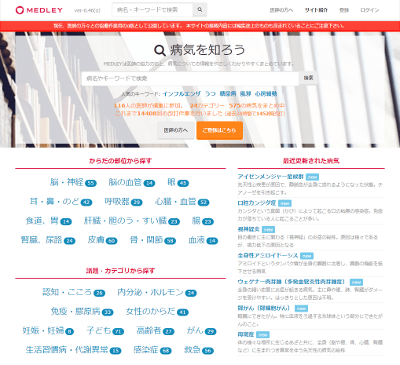Open the 腸 category
The image size is (400, 365).
(203, 221)
